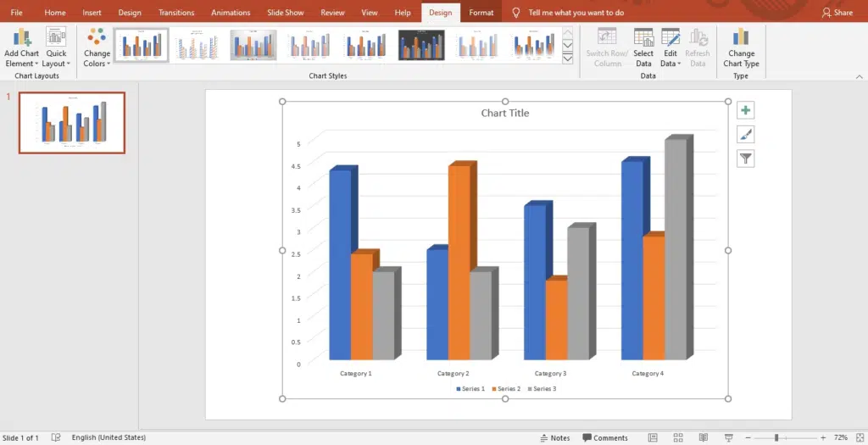Open the Format tab
This screenshot has height=445, width=868.
tap(481, 13)
